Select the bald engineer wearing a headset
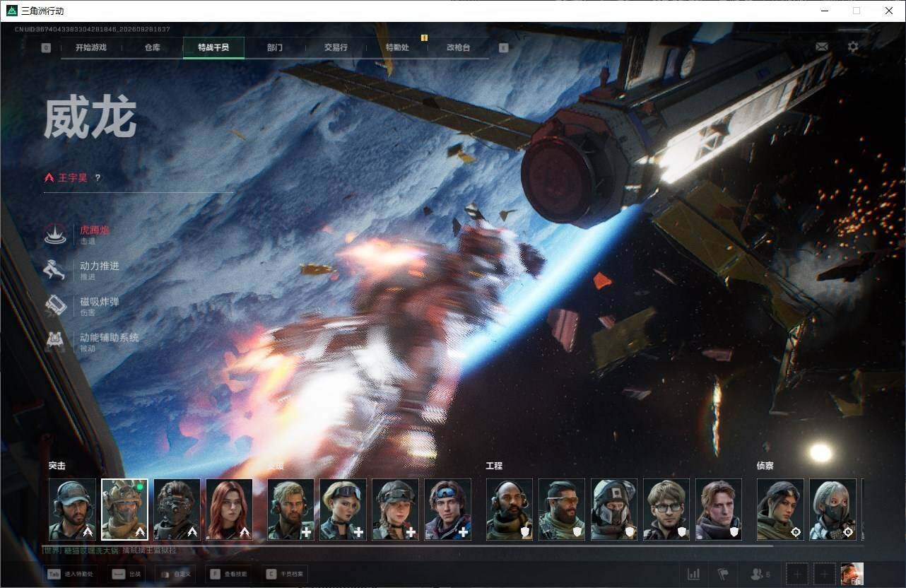906x588 pixels. [x=510, y=510]
